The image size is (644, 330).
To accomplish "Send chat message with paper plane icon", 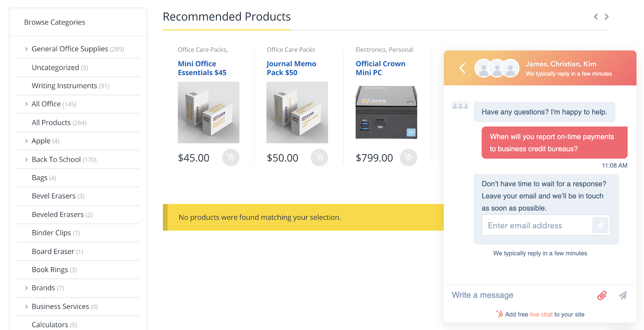I will tap(623, 295).
